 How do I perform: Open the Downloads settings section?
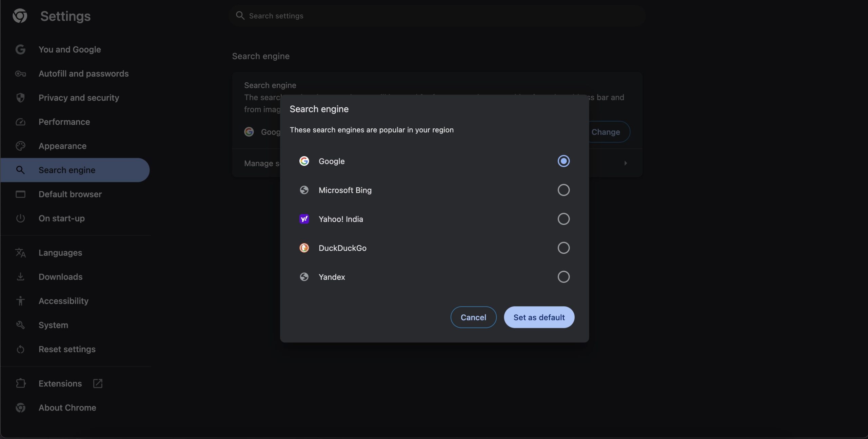[x=60, y=277]
